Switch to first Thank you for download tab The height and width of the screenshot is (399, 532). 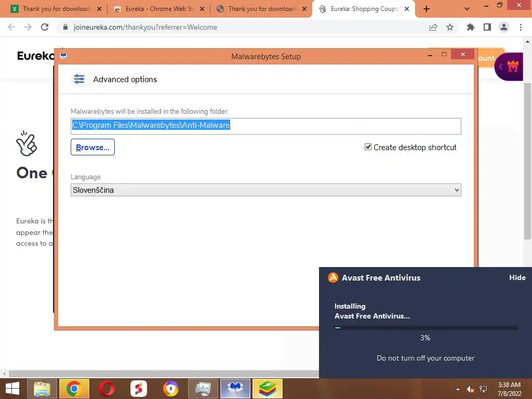click(55, 9)
